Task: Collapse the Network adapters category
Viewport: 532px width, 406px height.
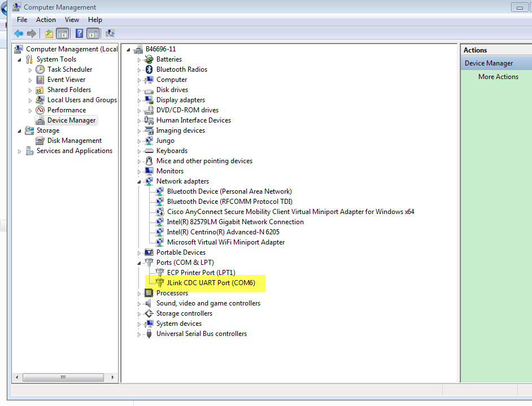Action: [x=139, y=182]
